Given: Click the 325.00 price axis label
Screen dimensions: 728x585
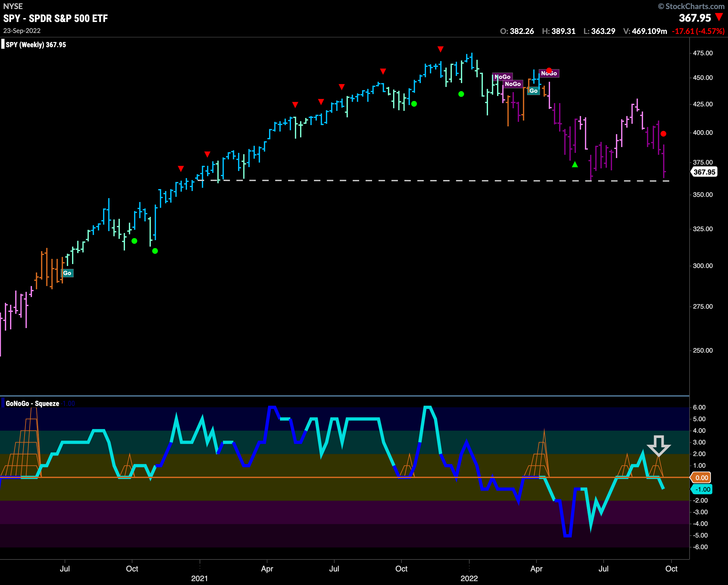Looking at the screenshot, I should pos(703,229).
